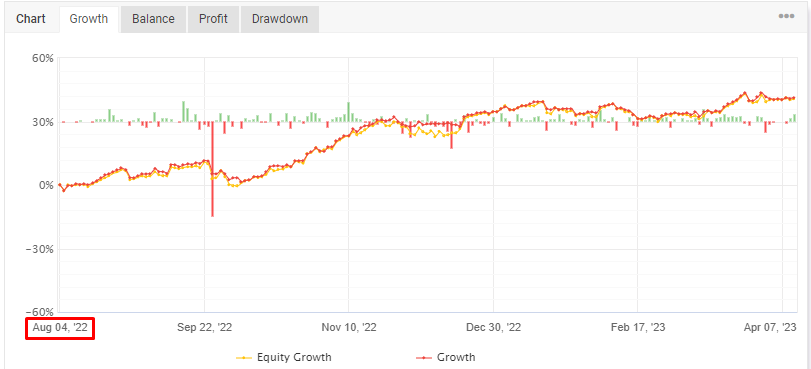Click the −30% y-axis label
This screenshot has height=369, width=811.
point(41,249)
